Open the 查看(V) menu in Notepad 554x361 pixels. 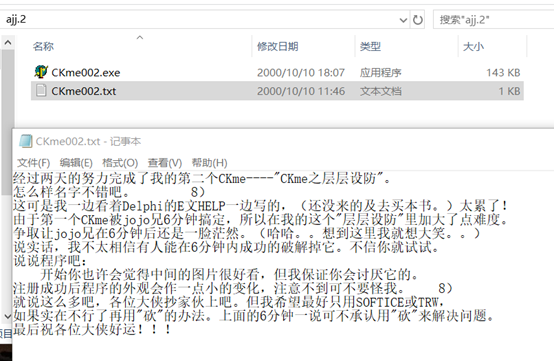click(x=165, y=163)
